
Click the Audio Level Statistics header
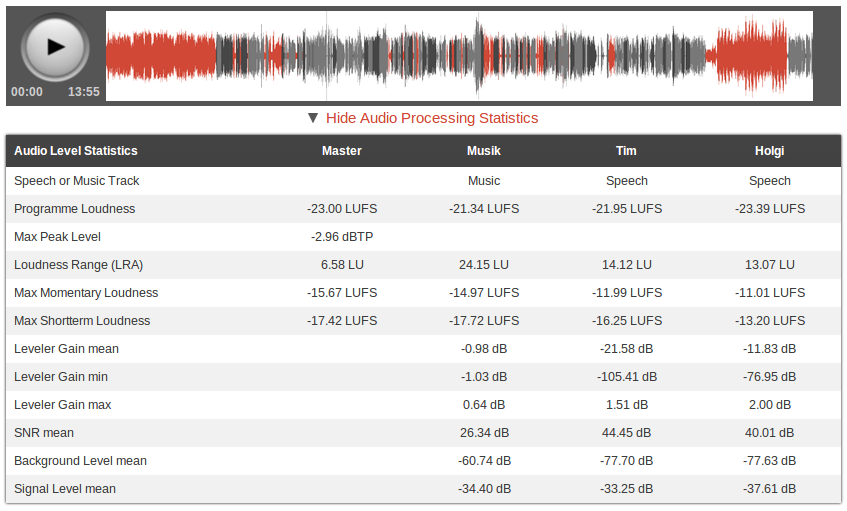[x=76, y=151]
